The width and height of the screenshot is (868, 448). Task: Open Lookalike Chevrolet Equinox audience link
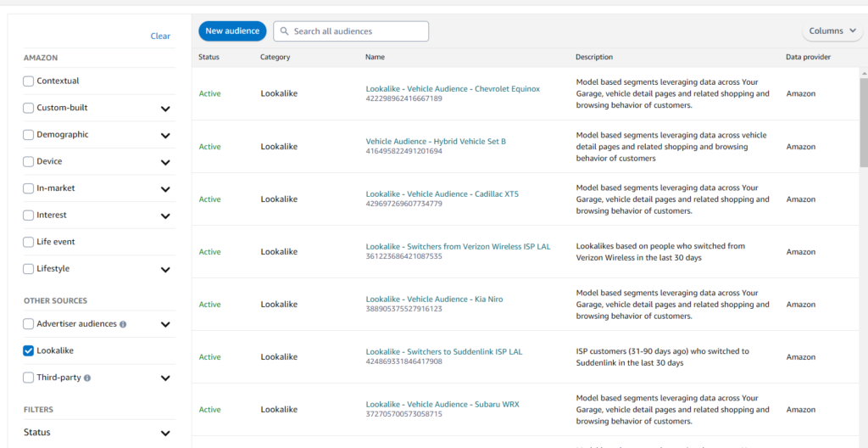[453, 89]
